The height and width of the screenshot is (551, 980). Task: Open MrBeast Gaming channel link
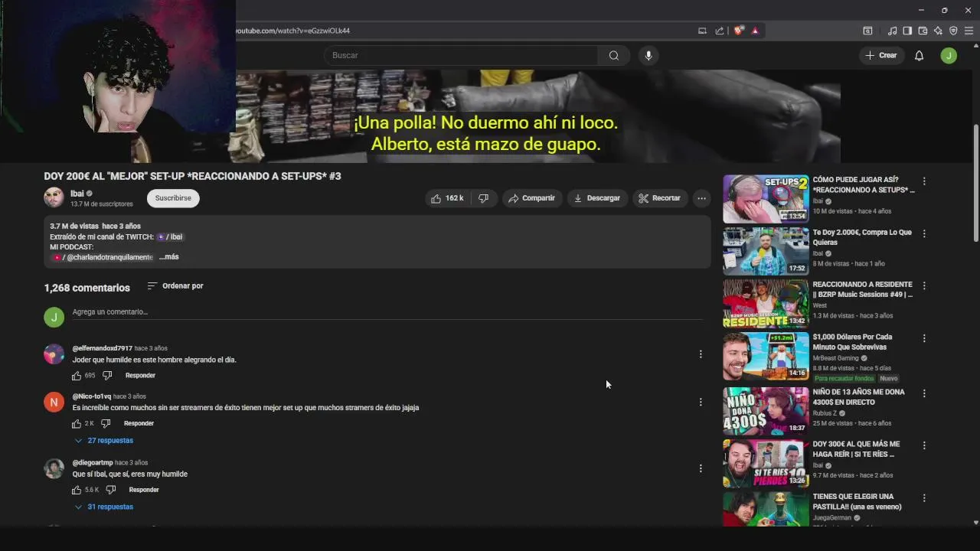[835, 358]
